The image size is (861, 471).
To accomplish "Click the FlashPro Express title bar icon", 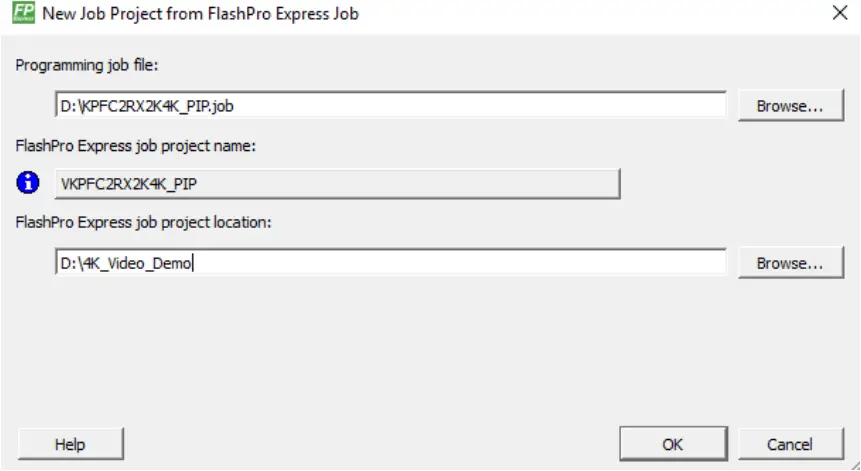I will coord(17,14).
